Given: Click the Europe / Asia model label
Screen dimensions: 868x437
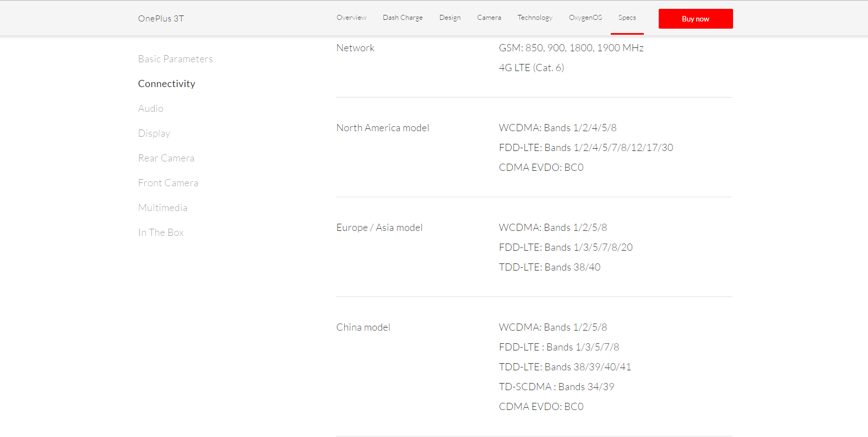Looking at the screenshot, I should pyautogui.click(x=379, y=228).
